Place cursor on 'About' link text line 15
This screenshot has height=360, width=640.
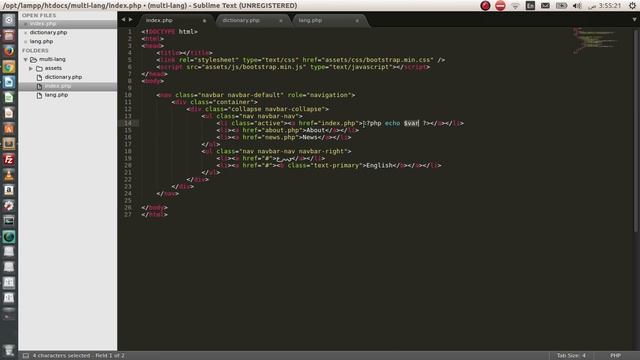click(316, 130)
